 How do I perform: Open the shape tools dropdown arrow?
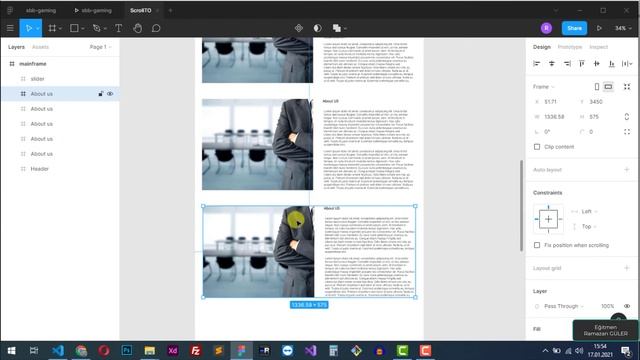[82, 29]
